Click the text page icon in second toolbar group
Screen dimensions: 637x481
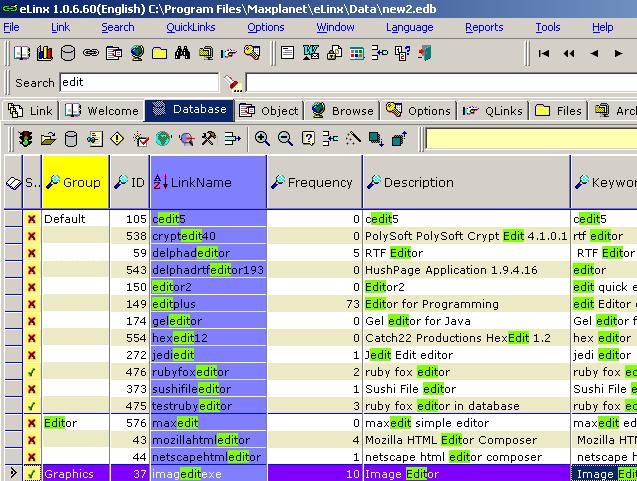click(288, 53)
